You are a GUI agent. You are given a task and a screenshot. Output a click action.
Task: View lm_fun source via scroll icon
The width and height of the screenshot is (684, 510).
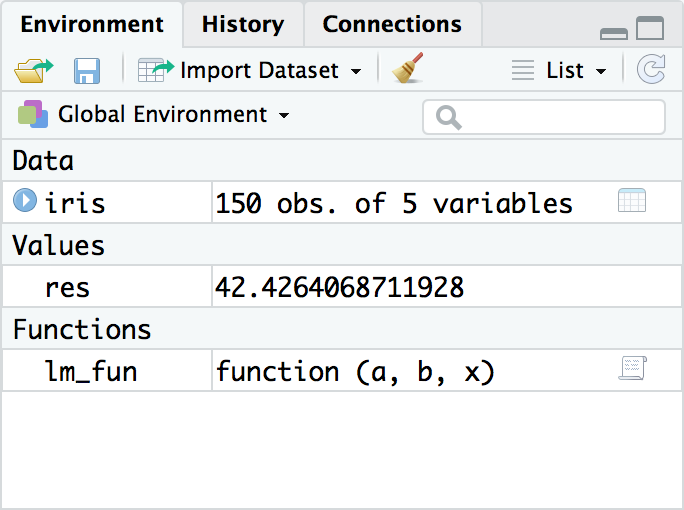click(632, 369)
